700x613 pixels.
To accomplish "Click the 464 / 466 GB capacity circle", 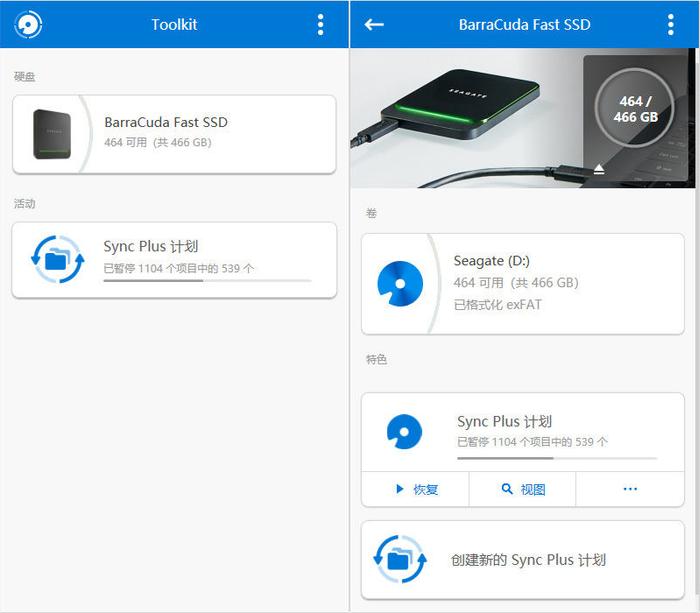I will tap(634, 108).
